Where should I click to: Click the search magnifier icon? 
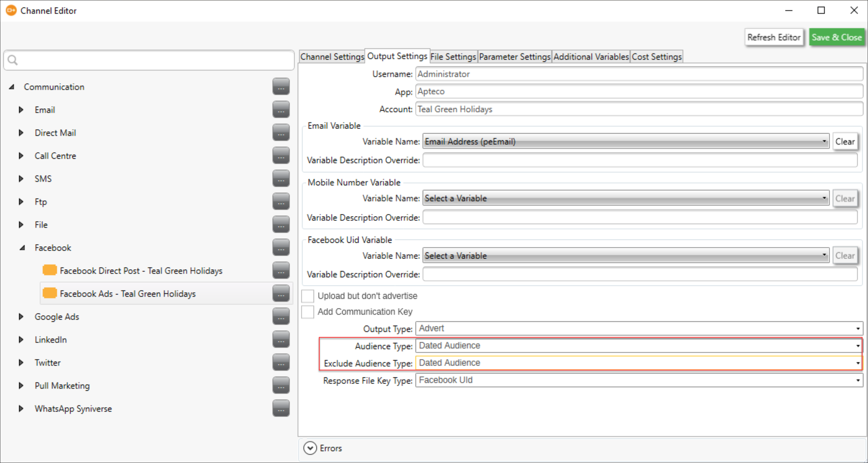pos(13,60)
